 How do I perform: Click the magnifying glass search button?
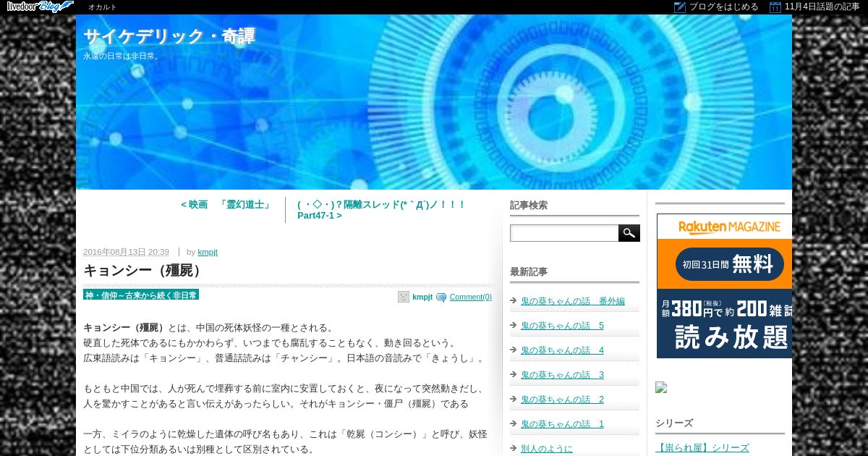click(x=629, y=233)
